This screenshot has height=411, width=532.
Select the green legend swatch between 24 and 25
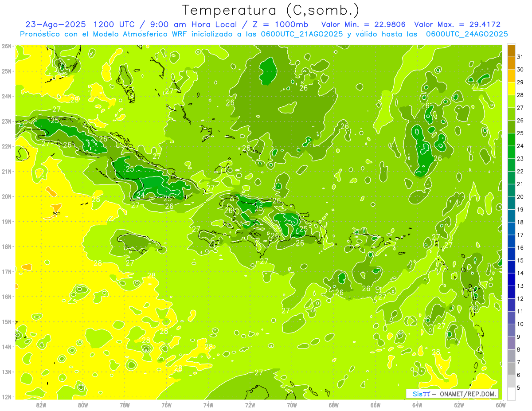click(x=511, y=140)
